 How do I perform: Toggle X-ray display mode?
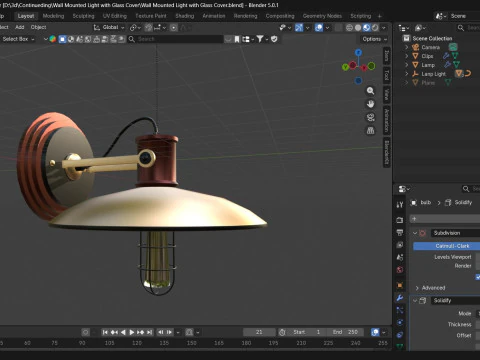pyautogui.click(x=338, y=27)
